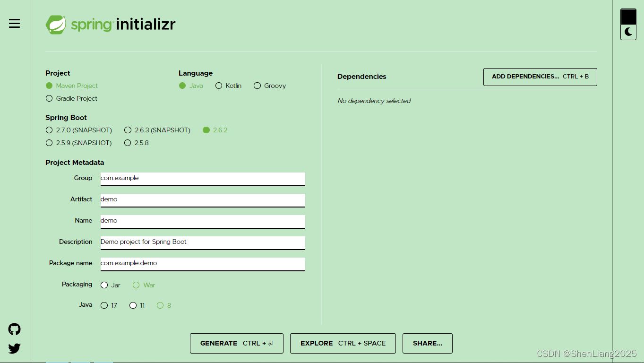Image resolution: width=644 pixels, height=363 pixels.
Task: Set packaging to War
Action: tap(144, 285)
